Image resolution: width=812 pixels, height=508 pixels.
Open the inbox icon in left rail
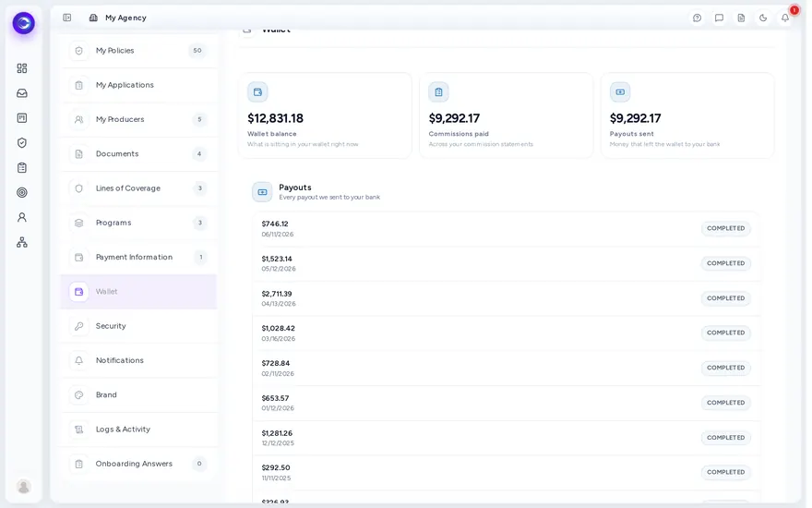22,93
